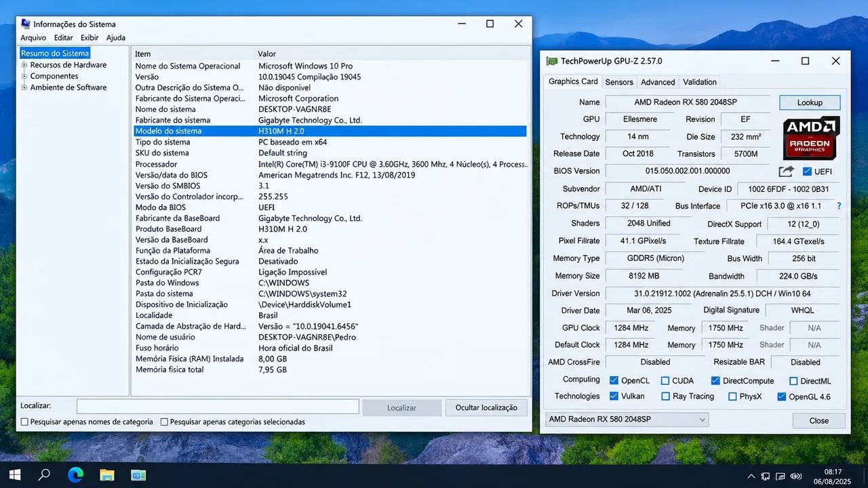The height and width of the screenshot is (488, 868).
Task: Switch to the Validation tab
Action: 700,82
